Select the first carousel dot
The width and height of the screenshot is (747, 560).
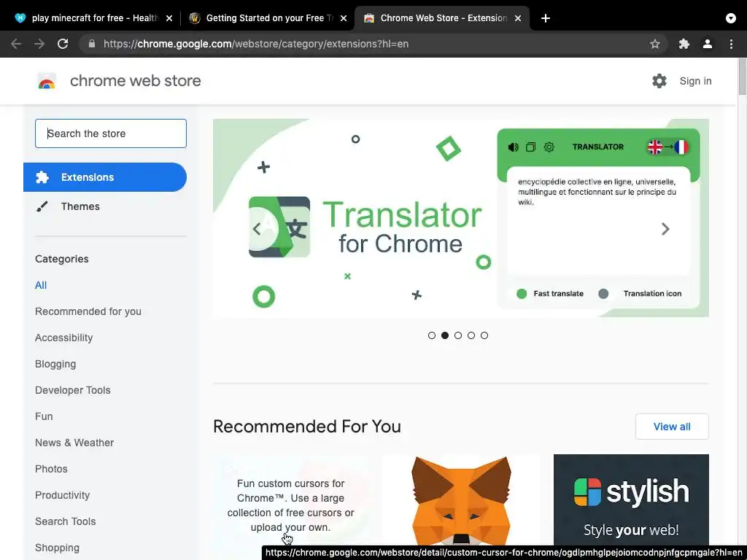pyautogui.click(x=432, y=335)
